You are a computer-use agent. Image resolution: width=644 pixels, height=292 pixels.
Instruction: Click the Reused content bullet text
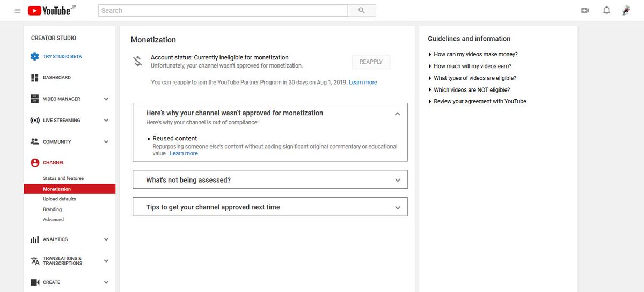pos(175,138)
